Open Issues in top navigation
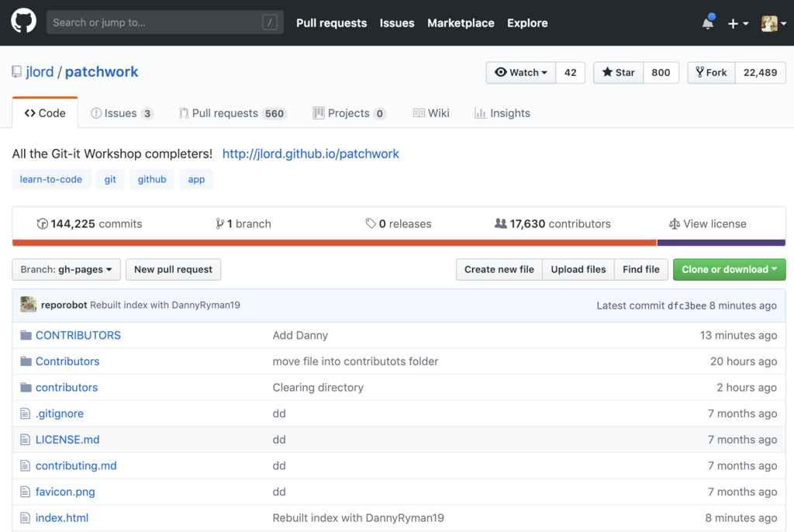This screenshot has width=794, height=532. tap(397, 22)
